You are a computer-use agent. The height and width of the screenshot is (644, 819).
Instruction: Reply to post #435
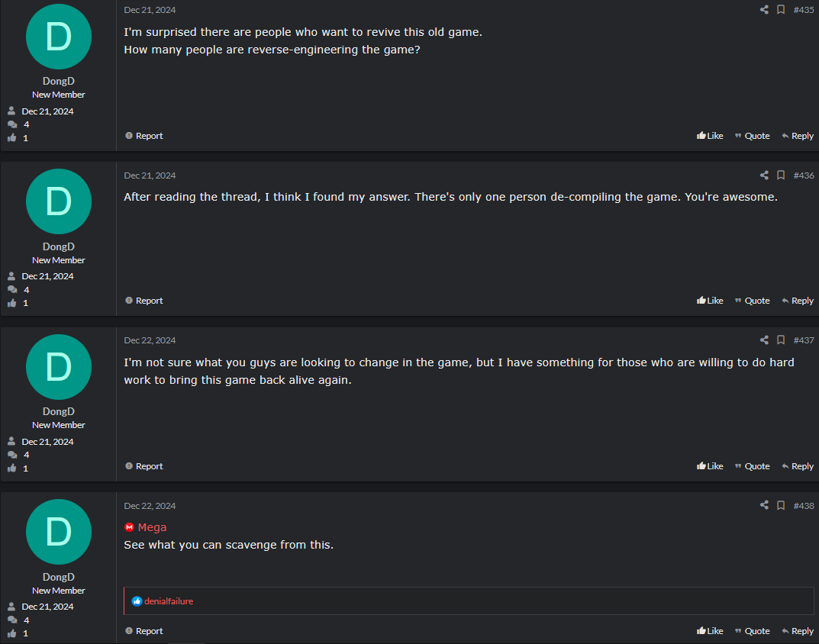(798, 136)
